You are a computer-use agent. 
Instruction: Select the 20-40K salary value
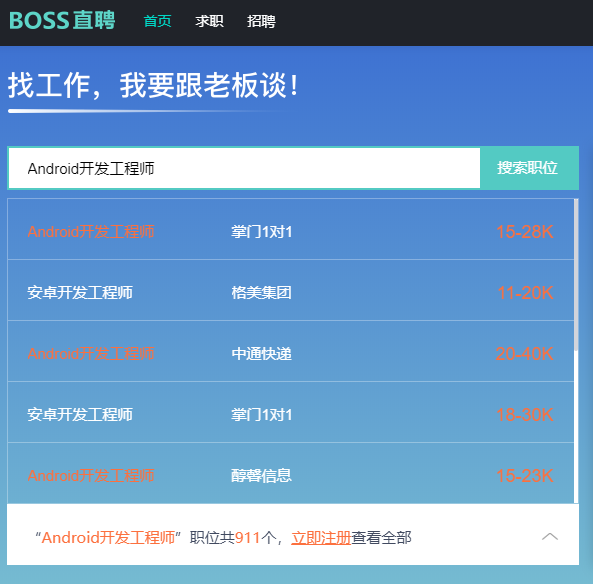pos(525,354)
